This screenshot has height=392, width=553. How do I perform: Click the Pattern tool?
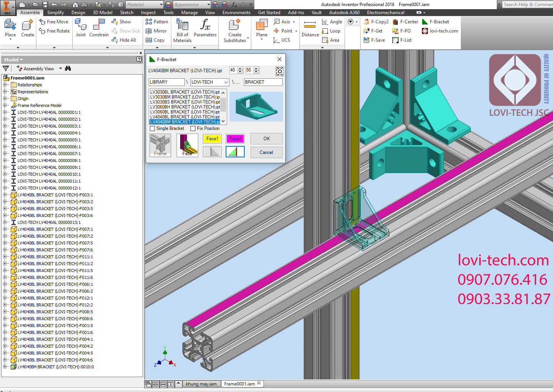tap(157, 22)
